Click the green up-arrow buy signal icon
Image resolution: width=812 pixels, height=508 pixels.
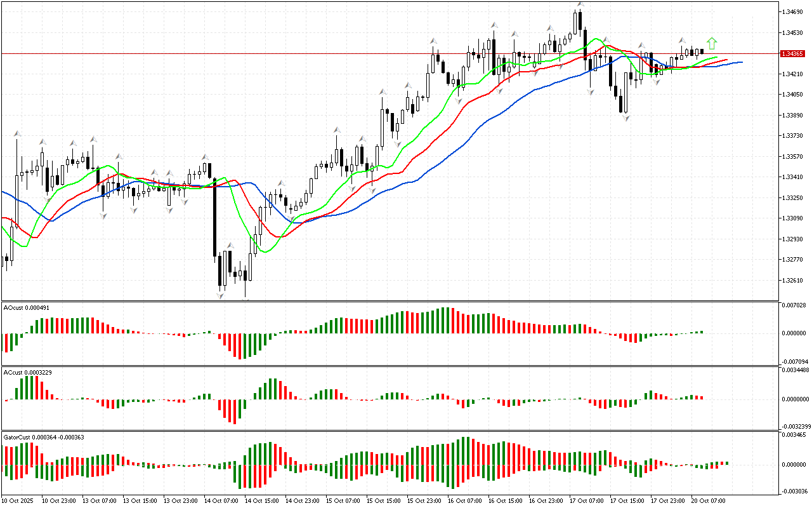pyautogui.click(x=712, y=43)
